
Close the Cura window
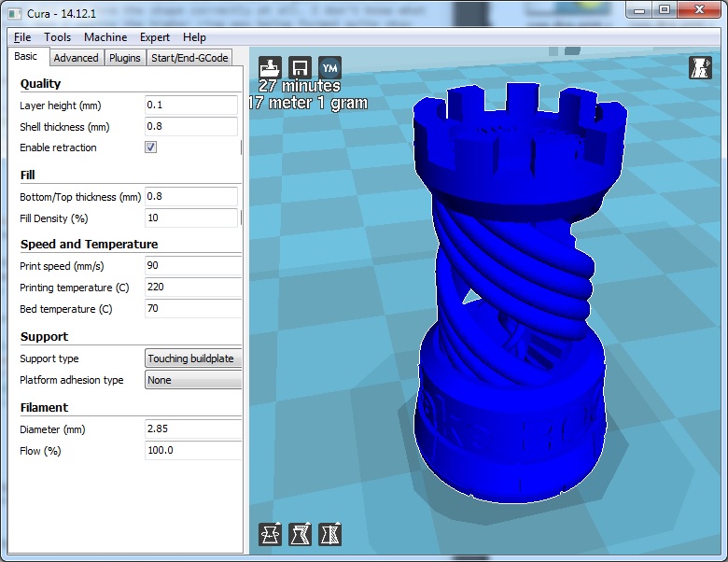click(699, 9)
